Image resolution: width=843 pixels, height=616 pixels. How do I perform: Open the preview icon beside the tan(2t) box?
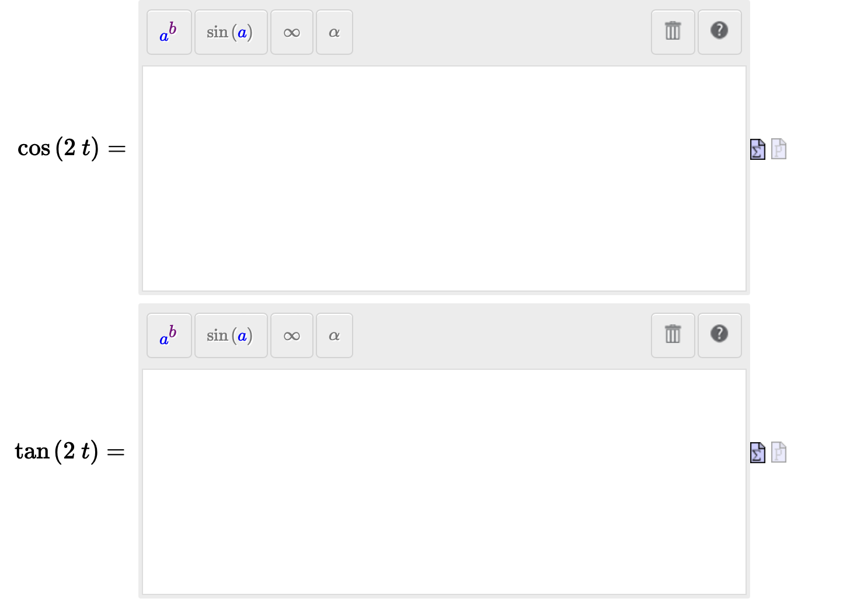(779, 453)
